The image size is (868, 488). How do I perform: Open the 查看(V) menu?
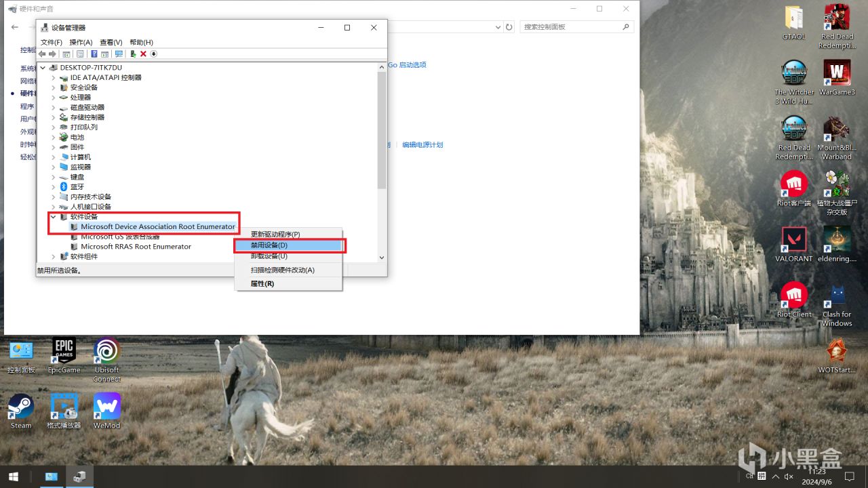111,43
